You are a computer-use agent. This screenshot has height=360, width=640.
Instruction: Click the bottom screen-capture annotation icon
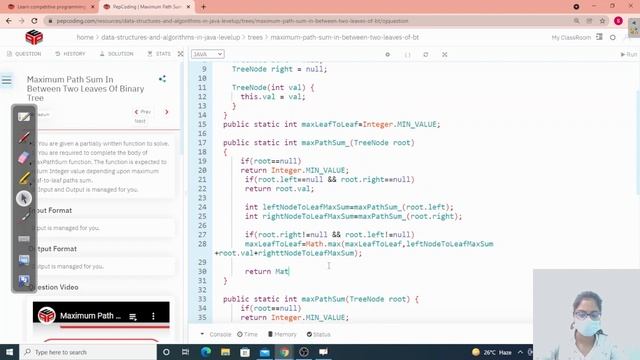point(24,280)
